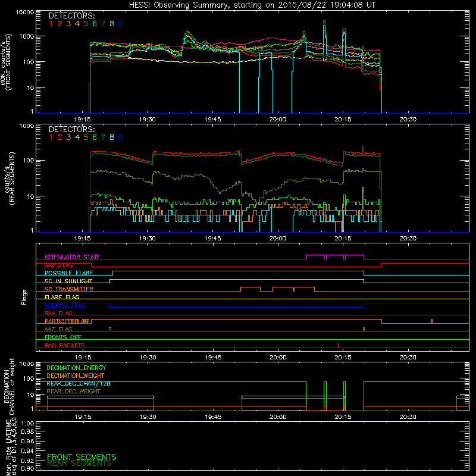Select DETECTORS: label in rear segments plot
Viewport: 476px width, 476px height.
71,130
